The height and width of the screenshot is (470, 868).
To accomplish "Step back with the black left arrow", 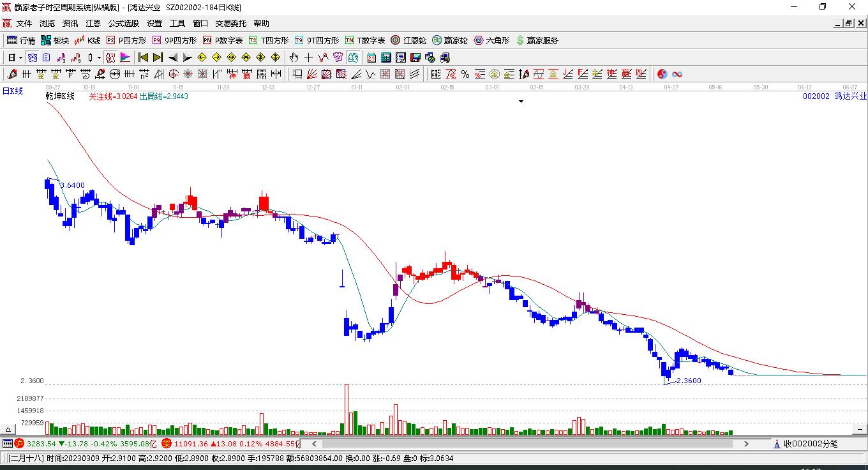I will (173, 57).
